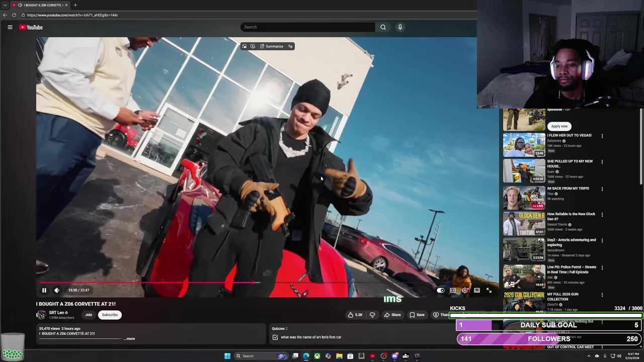Show hidden system tray icons chevron

[589, 356]
